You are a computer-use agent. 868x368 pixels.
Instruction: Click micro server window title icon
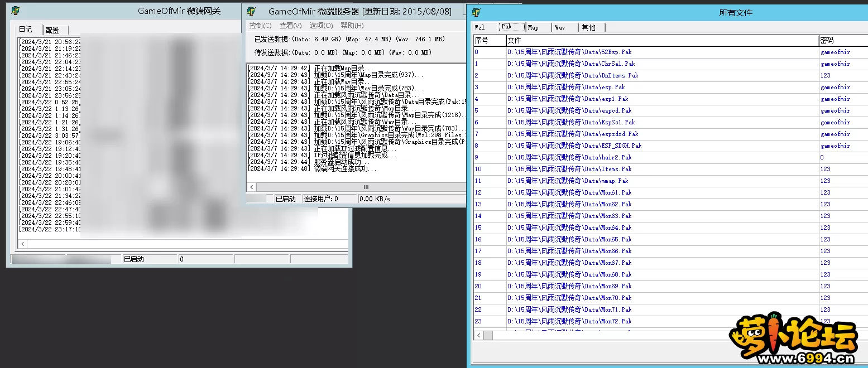click(x=251, y=11)
